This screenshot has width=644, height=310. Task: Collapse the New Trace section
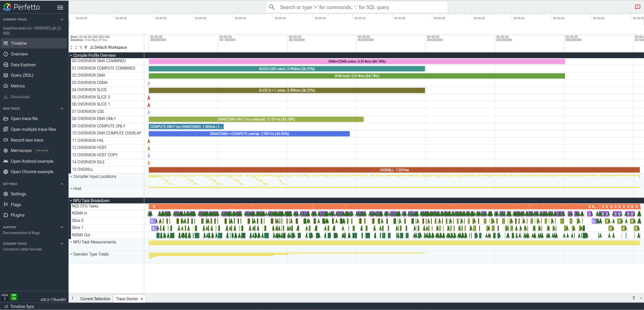click(x=62, y=109)
